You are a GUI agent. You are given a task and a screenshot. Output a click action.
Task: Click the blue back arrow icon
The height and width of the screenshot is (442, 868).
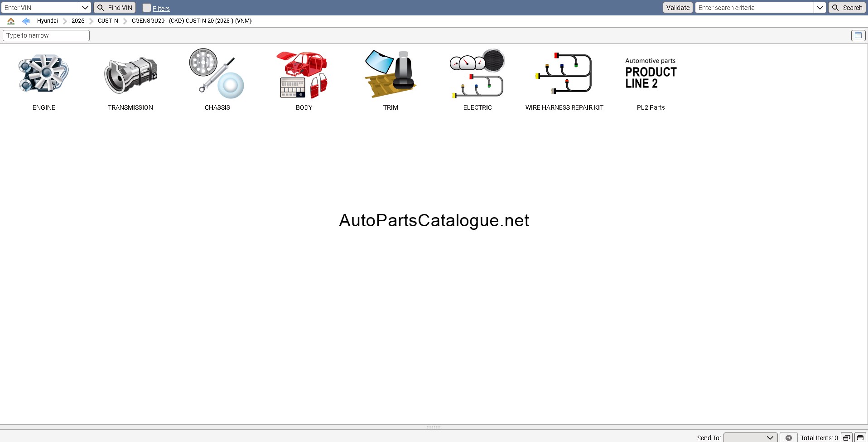26,21
